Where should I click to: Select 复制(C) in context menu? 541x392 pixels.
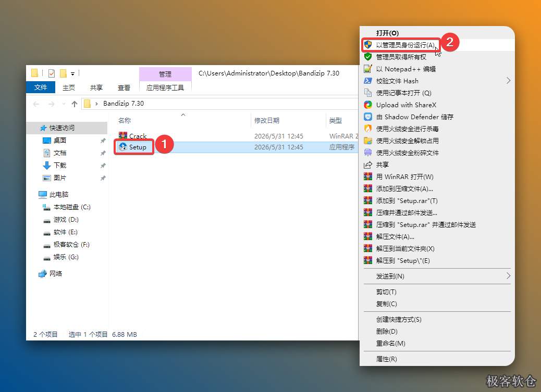[x=437, y=304]
